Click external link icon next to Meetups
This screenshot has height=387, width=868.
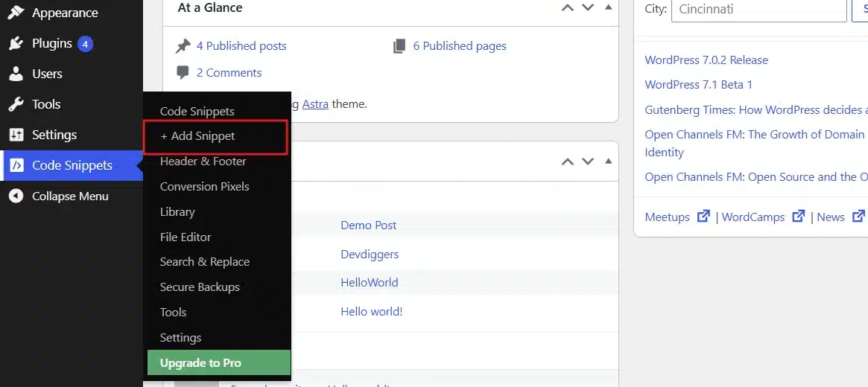pyautogui.click(x=703, y=216)
